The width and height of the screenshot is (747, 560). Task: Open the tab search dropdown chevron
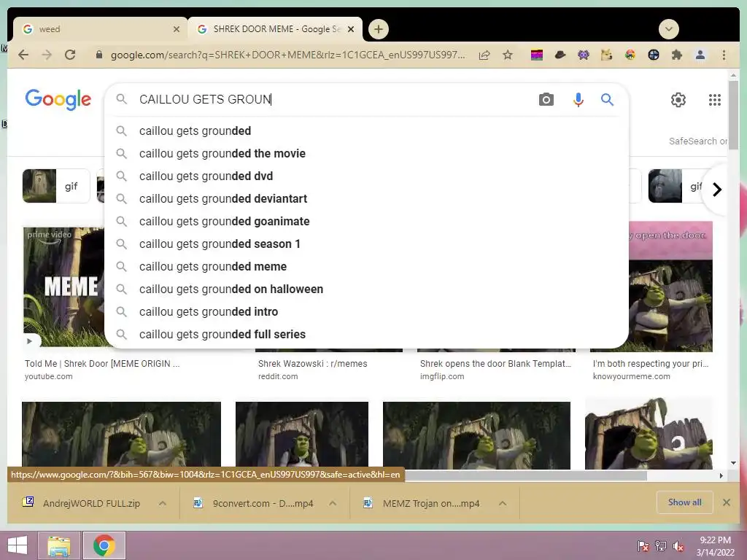pyautogui.click(x=668, y=29)
